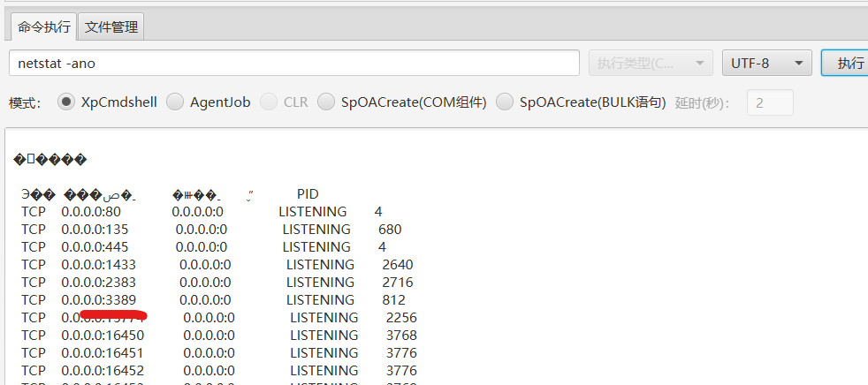Enable SpOACreate(COM组件) mode
Viewport: 868px width, 385px height.
pos(326,102)
